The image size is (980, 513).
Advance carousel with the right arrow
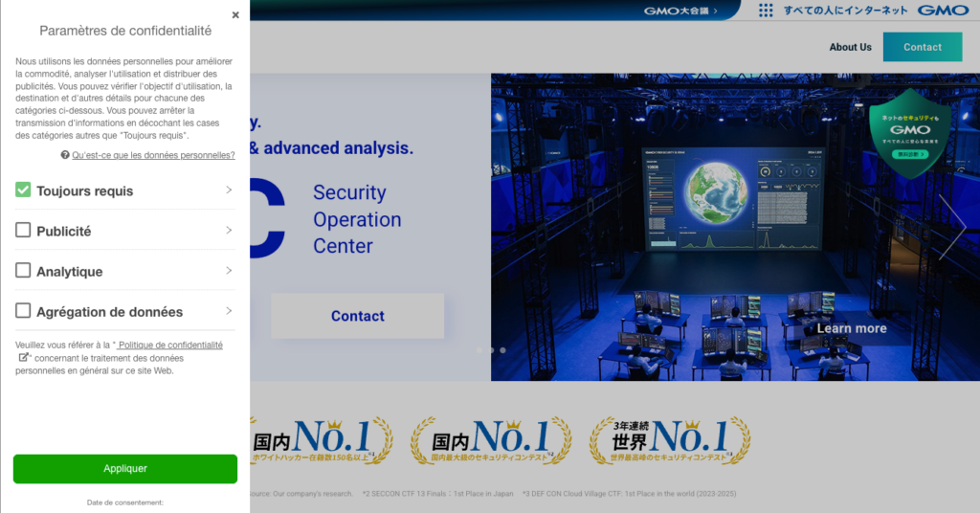click(x=952, y=227)
